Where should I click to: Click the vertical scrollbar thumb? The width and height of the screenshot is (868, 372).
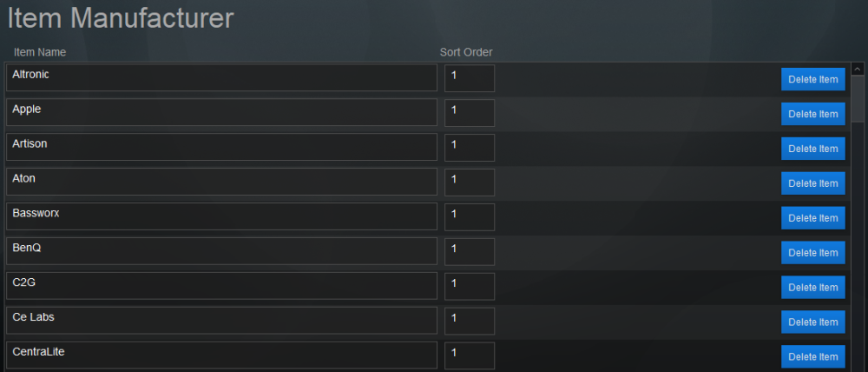(x=858, y=100)
